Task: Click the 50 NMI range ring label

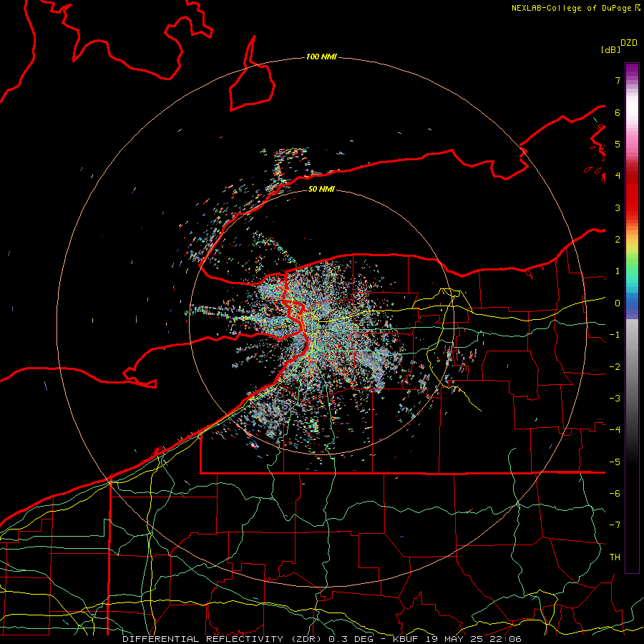Action: 321,189
